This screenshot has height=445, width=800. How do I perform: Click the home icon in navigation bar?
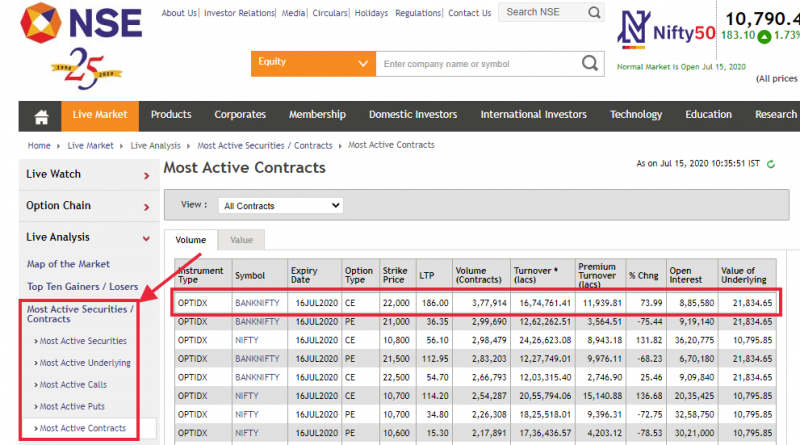tap(41, 117)
